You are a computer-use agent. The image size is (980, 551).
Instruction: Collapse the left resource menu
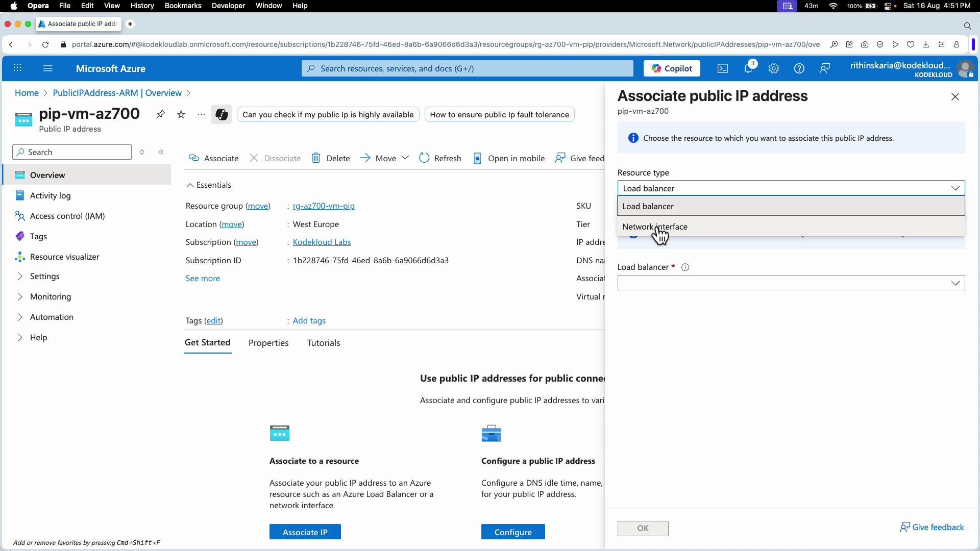coord(161,152)
